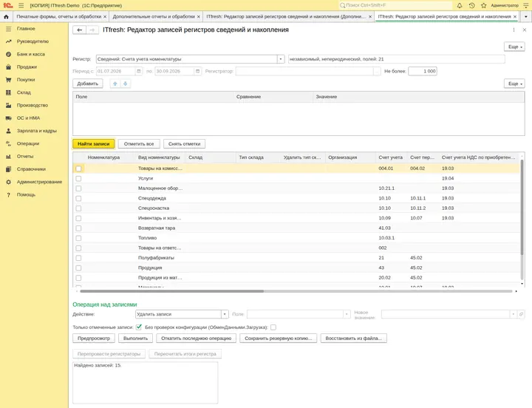
Task: Expand the Действие dropdown arrow
Action: pyautogui.click(x=225, y=314)
